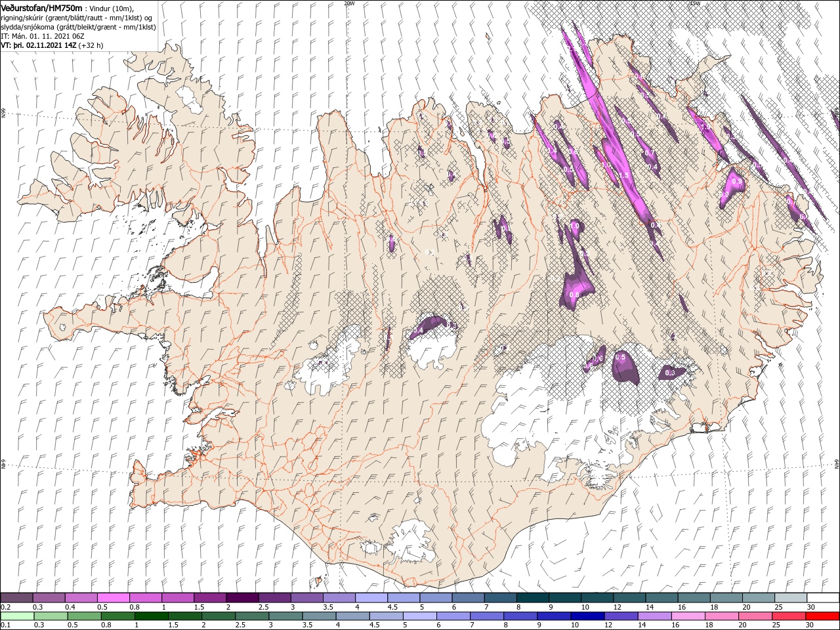
Task: Click lower legend swatch between 18 and 20
Action: click(x=722, y=616)
